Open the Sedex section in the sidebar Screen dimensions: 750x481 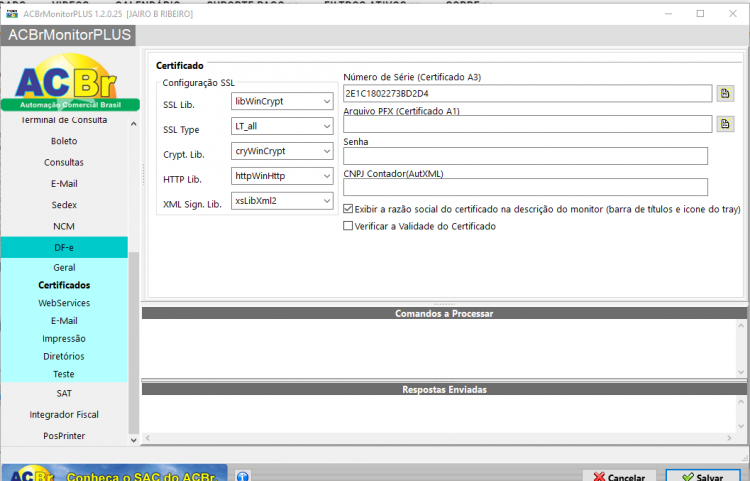[x=64, y=205]
